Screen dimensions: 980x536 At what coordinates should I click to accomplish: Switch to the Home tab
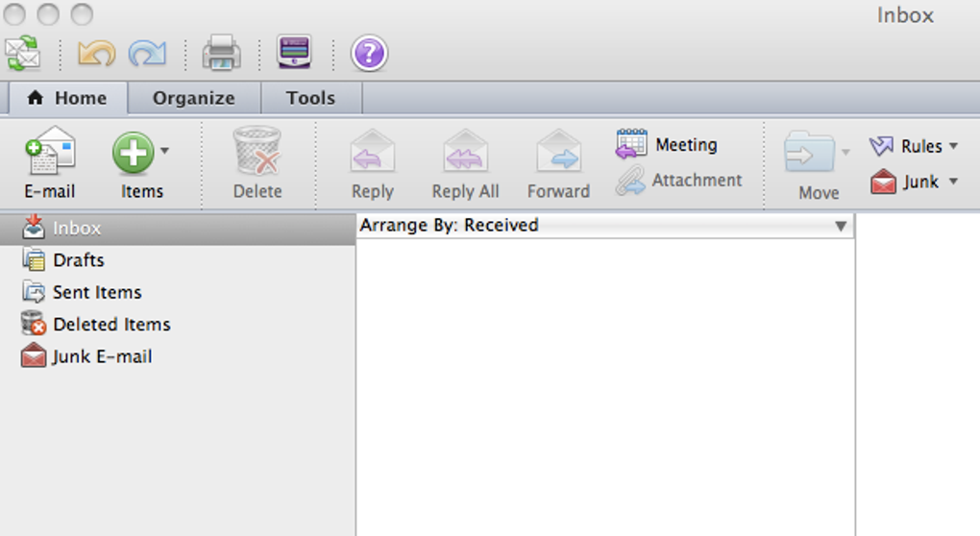68,98
